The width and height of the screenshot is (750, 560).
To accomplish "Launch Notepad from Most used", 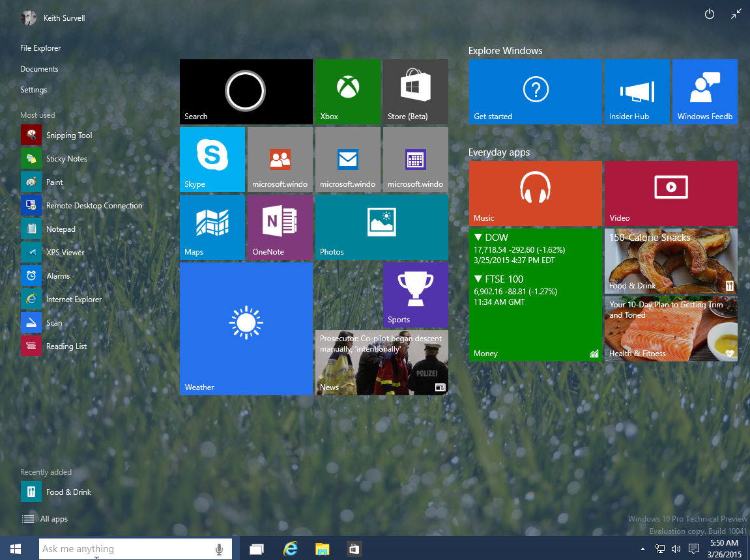I will pos(48,229).
